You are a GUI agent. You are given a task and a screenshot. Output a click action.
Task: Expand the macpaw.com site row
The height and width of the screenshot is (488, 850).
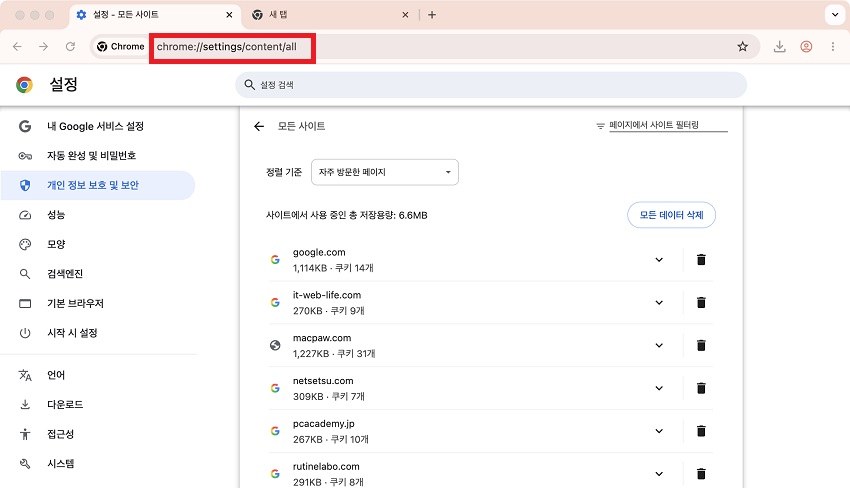pos(659,345)
